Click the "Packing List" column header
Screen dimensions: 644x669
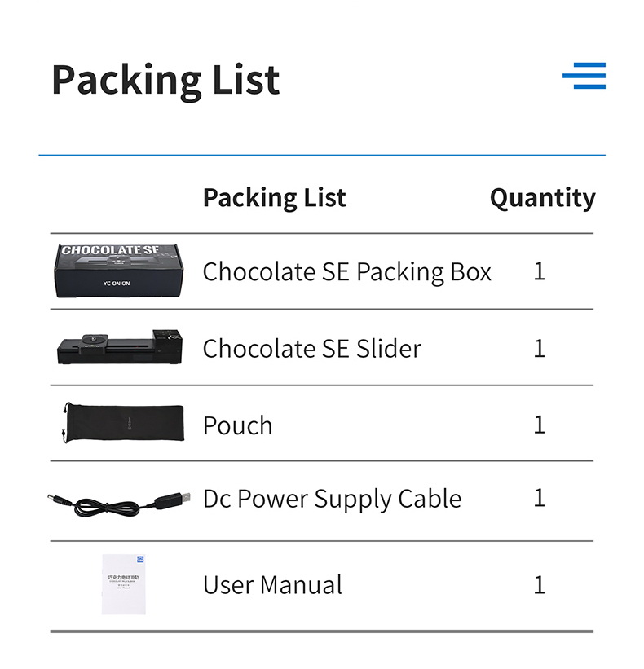pyautogui.click(x=274, y=197)
